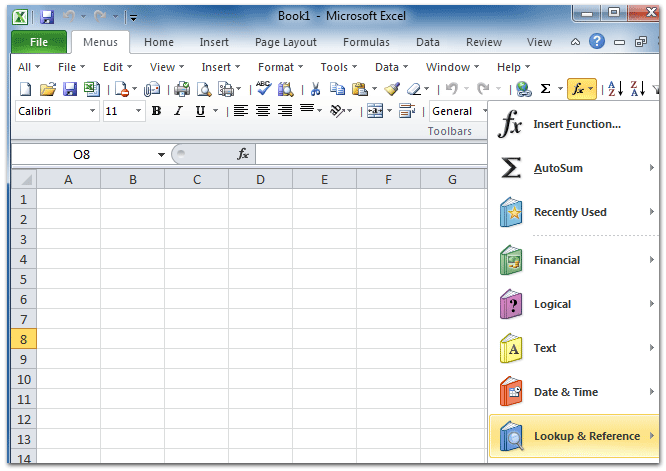This screenshot has height=471, width=666.
Task: Switch to the Formulas tab
Action: pos(366,42)
